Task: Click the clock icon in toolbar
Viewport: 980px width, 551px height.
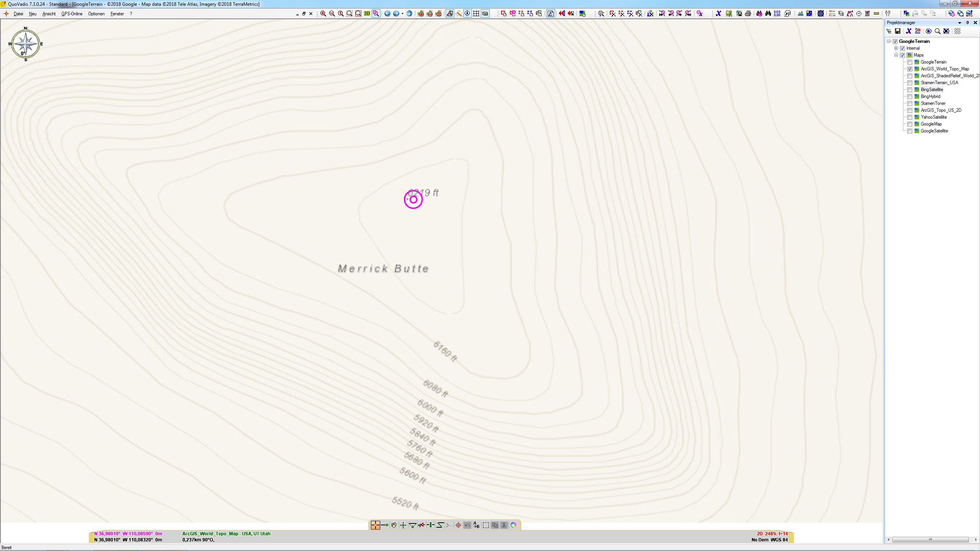Action: (859, 14)
